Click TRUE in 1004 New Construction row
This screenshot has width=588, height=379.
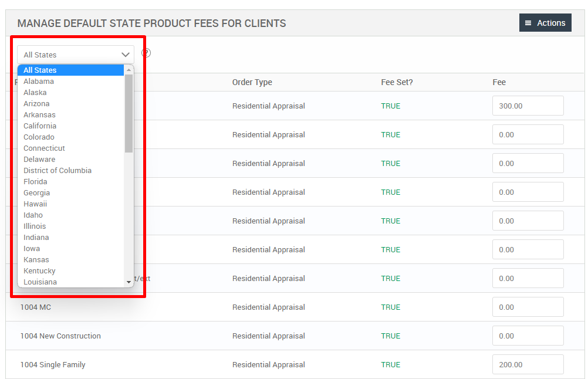click(x=391, y=336)
